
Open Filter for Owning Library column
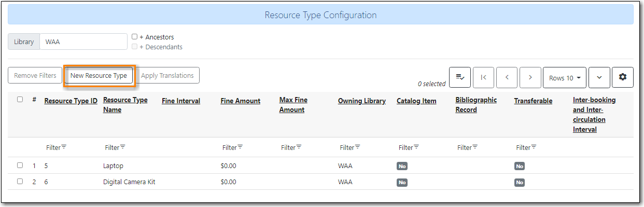(x=350, y=147)
